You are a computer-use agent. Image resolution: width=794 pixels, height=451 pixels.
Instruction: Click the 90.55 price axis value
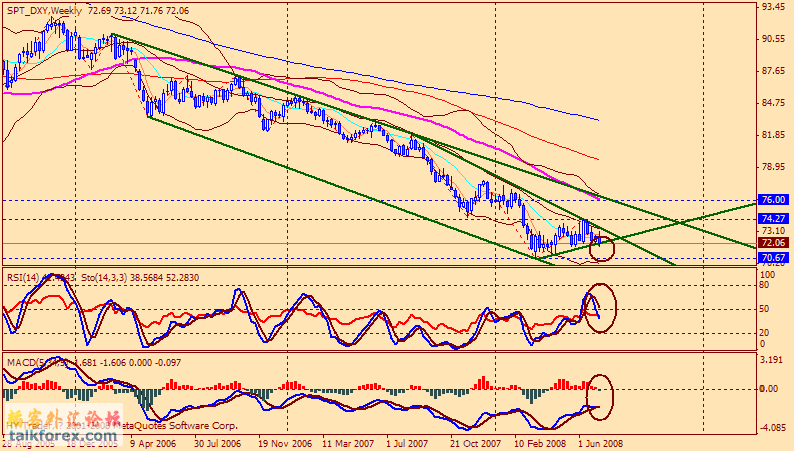pos(773,39)
